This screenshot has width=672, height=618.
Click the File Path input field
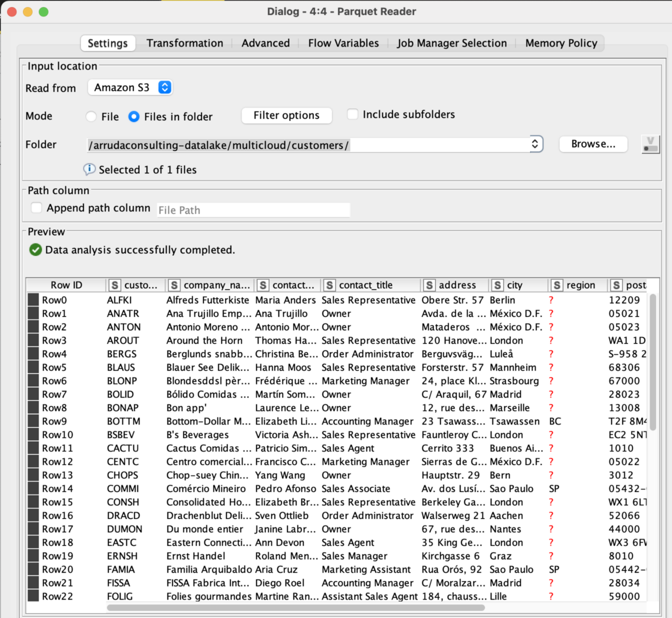tap(253, 210)
